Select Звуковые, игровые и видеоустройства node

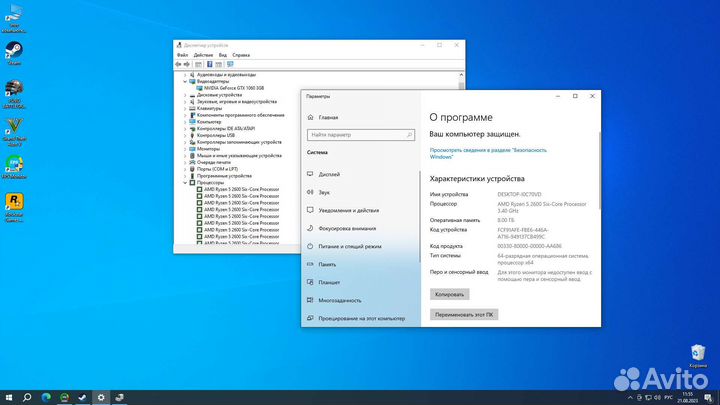(x=236, y=101)
